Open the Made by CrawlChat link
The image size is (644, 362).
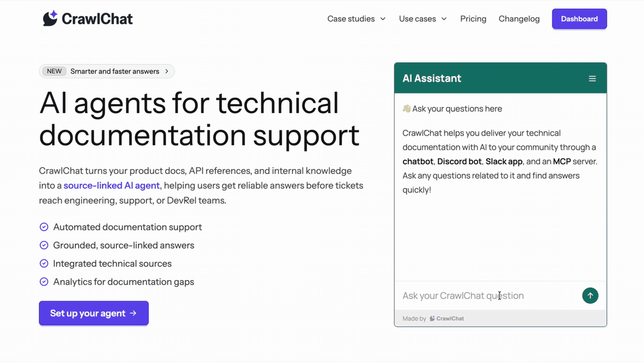click(x=433, y=318)
